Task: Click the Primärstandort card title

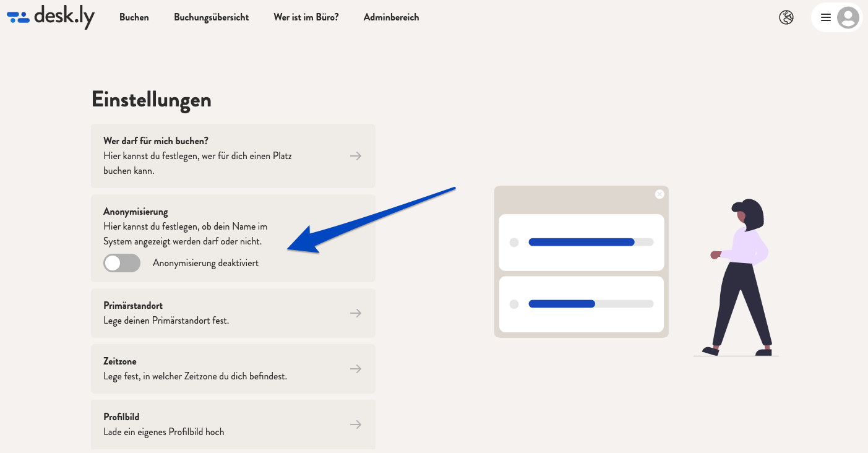Action: coord(133,306)
